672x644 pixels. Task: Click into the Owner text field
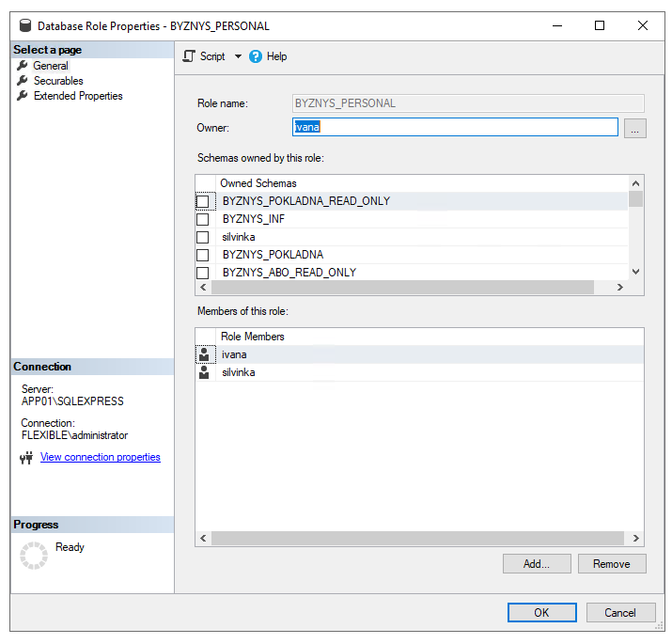[455, 128]
